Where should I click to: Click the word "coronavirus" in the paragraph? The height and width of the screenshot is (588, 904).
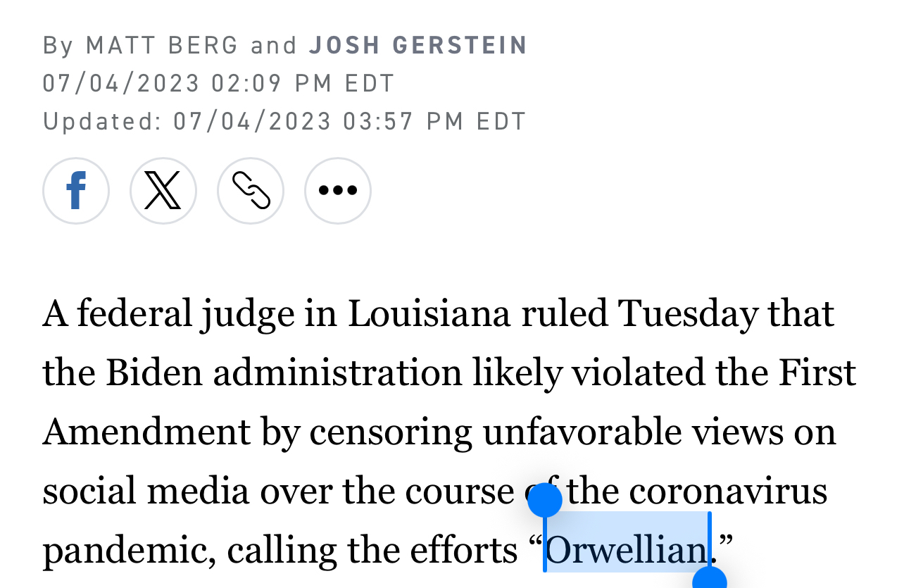728,492
